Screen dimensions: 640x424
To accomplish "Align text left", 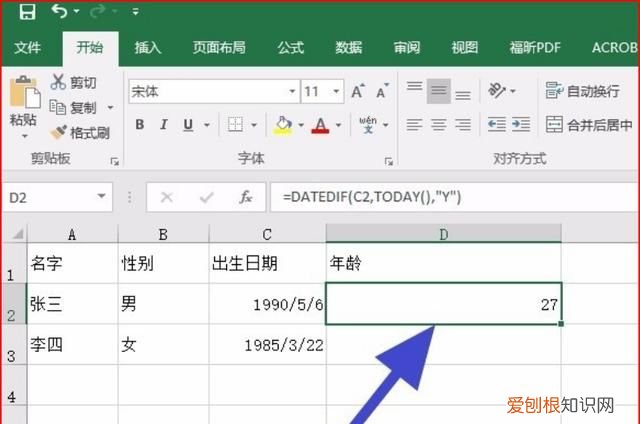I will 414,124.
